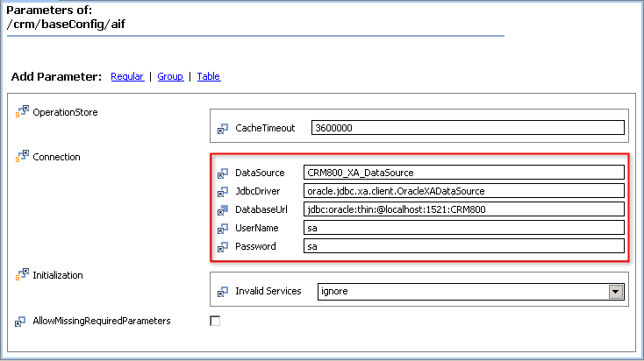Click the DatabaseUrl text field
Viewport: 644px width, 361px height.
(463, 209)
